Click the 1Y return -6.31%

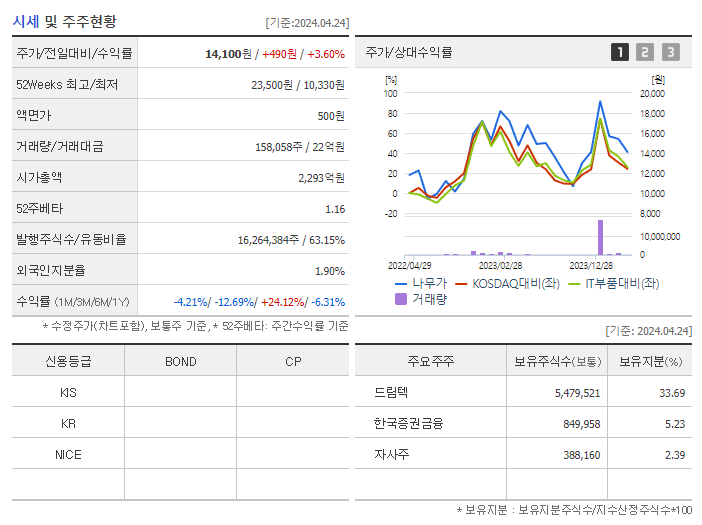coord(328,302)
